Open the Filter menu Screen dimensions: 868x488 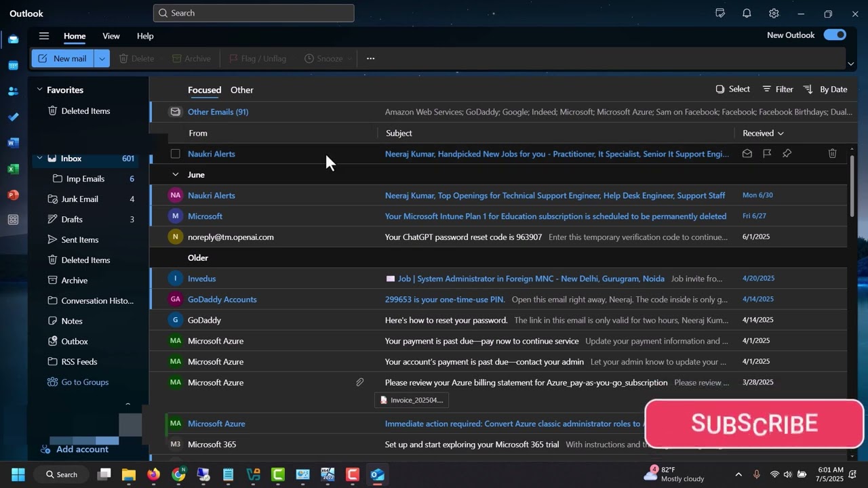pos(778,89)
